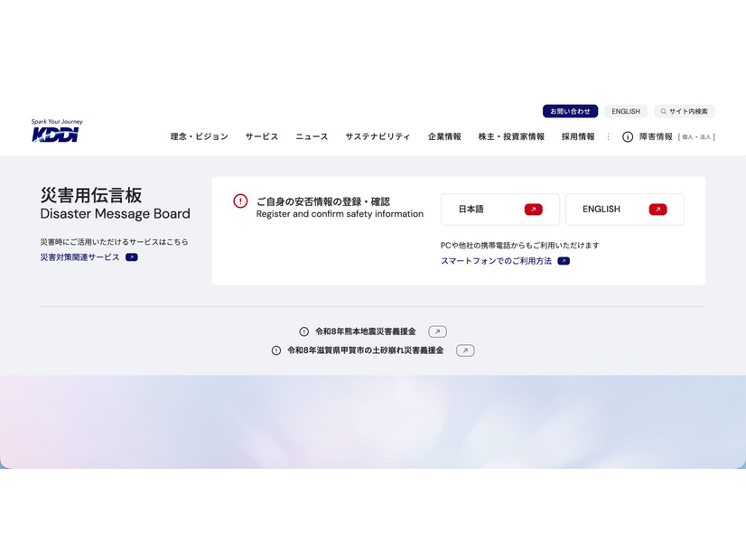Click the red alert icon for 安否情報
Viewport: 746px width, 560px height.
(240, 201)
